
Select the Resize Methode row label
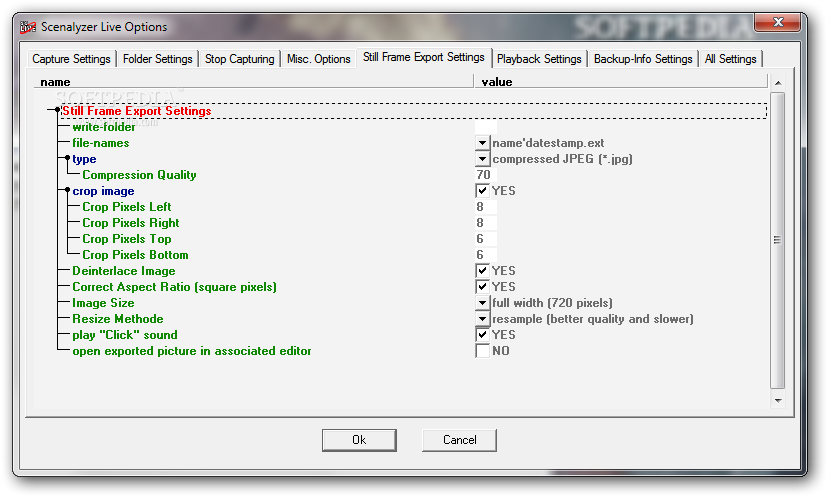point(118,319)
